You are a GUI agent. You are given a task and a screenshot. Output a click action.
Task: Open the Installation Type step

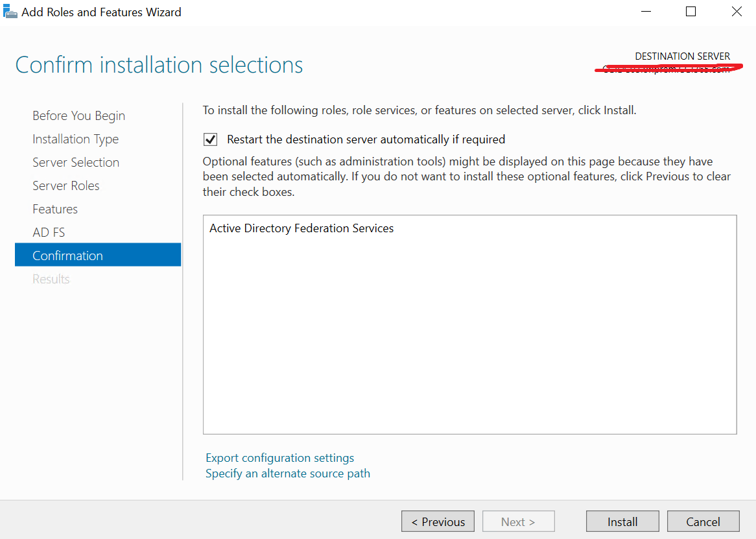[x=75, y=139]
